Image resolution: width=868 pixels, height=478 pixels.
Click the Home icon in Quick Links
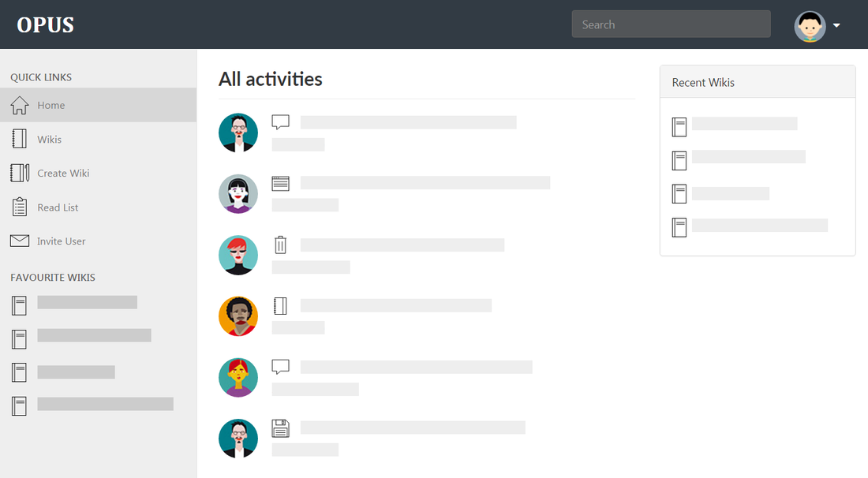[x=20, y=105]
